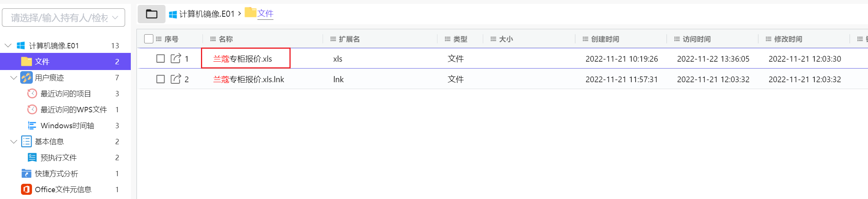Select the 快捷方式分析 folder icon
The image size is (868, 199).
(26, 174)
